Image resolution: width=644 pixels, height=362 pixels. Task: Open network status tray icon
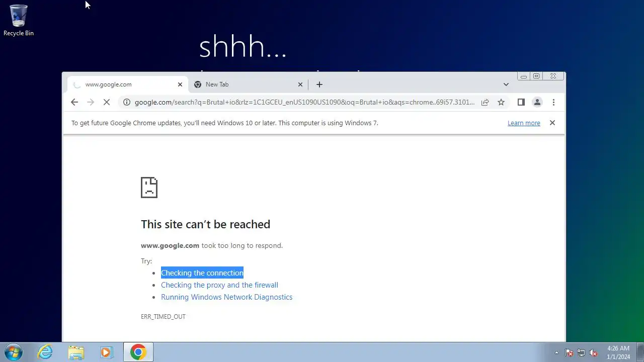point(581,352)
